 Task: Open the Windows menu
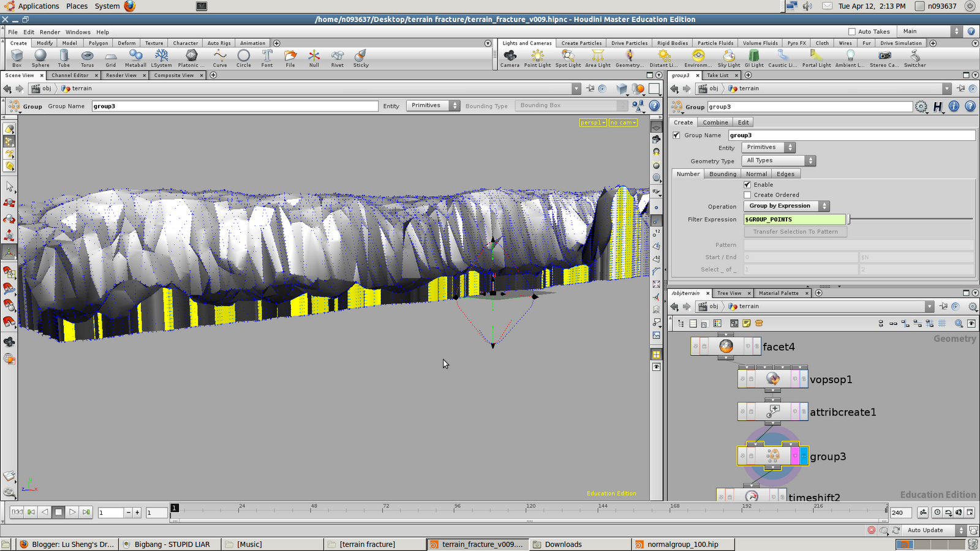(78, 32)
